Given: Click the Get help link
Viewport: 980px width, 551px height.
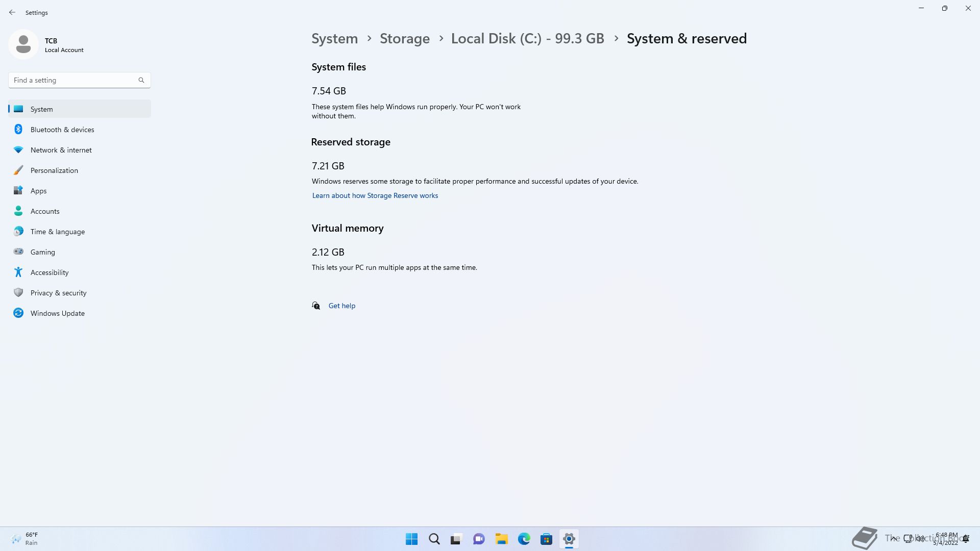Looking at the screenshot, I should tap(342, 306).
